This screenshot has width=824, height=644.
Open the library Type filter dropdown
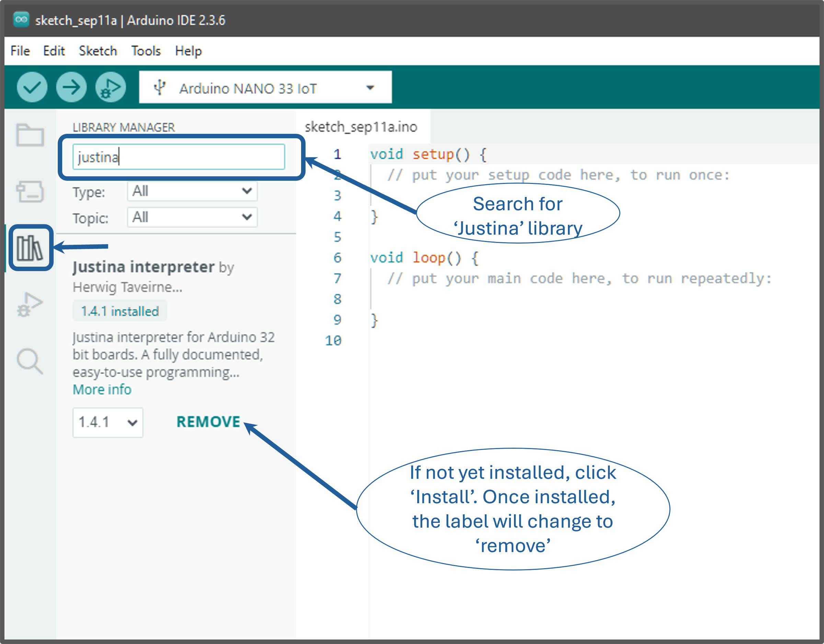tap(192, 191)
